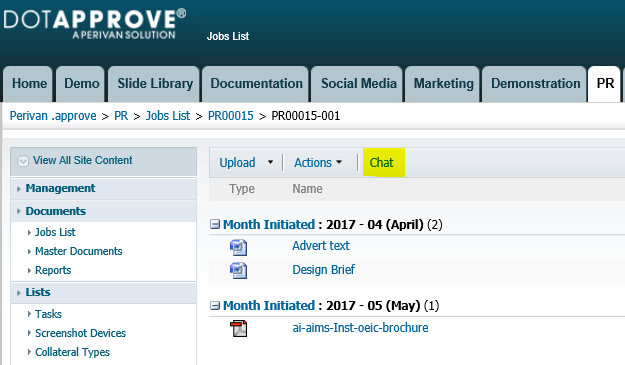This screenshot has width=625, height=365.
Task: Switch to the Home tab
Action: [28, 84]
